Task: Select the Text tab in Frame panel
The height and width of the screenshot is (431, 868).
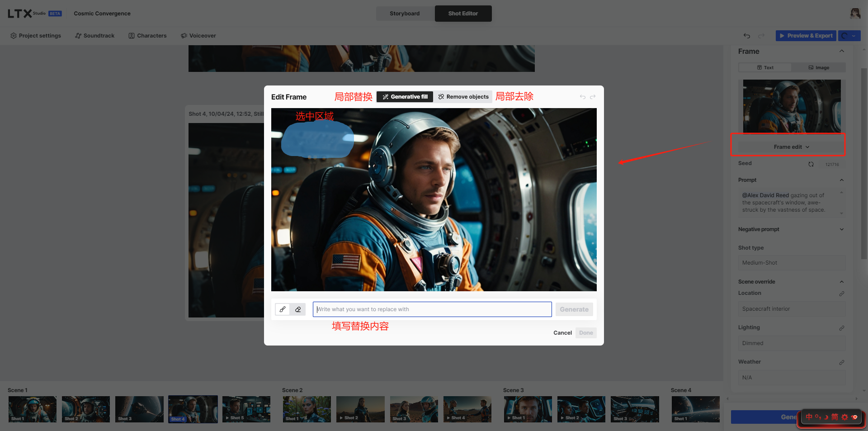Action: click(765, 67)
